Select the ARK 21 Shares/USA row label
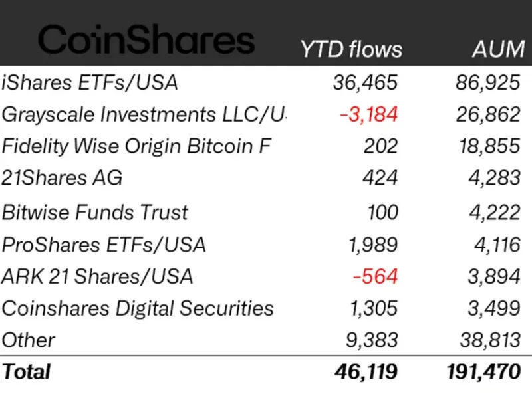 (x=97, y=276)
